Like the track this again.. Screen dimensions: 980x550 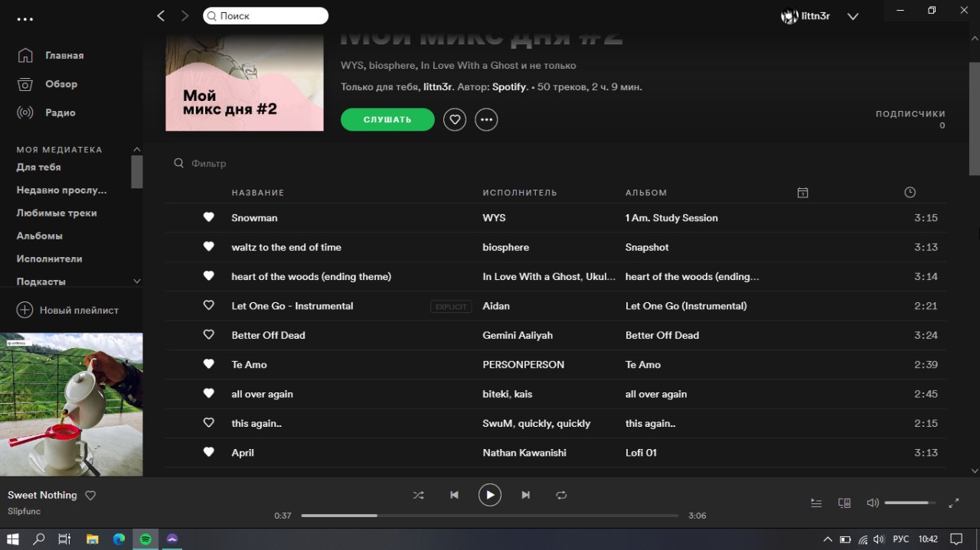click(208, 422)
